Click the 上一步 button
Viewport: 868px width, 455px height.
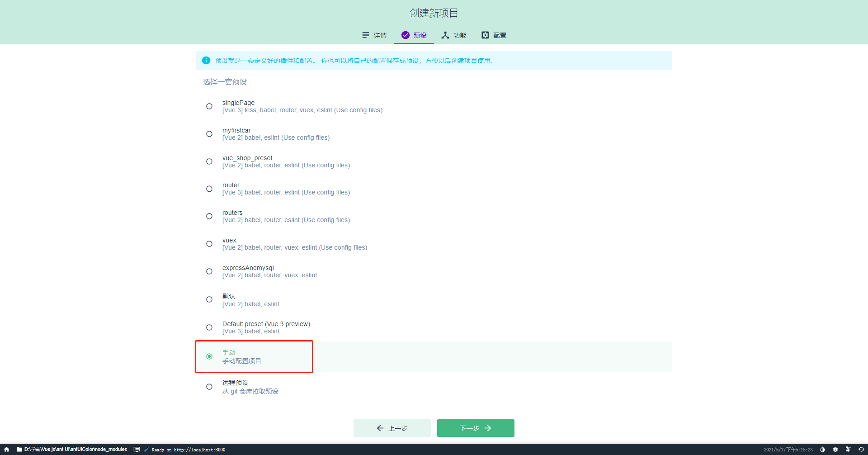pyautogui.click(x=392, y=428)
